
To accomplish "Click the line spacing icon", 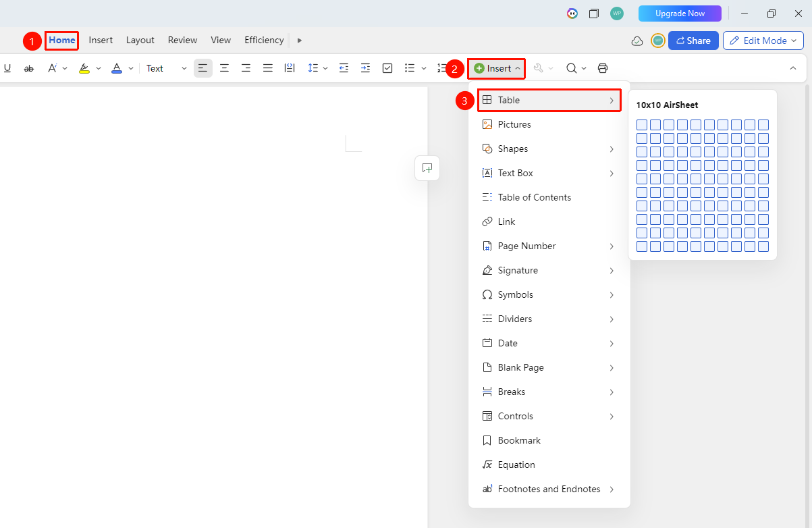I will pos(313,68).
